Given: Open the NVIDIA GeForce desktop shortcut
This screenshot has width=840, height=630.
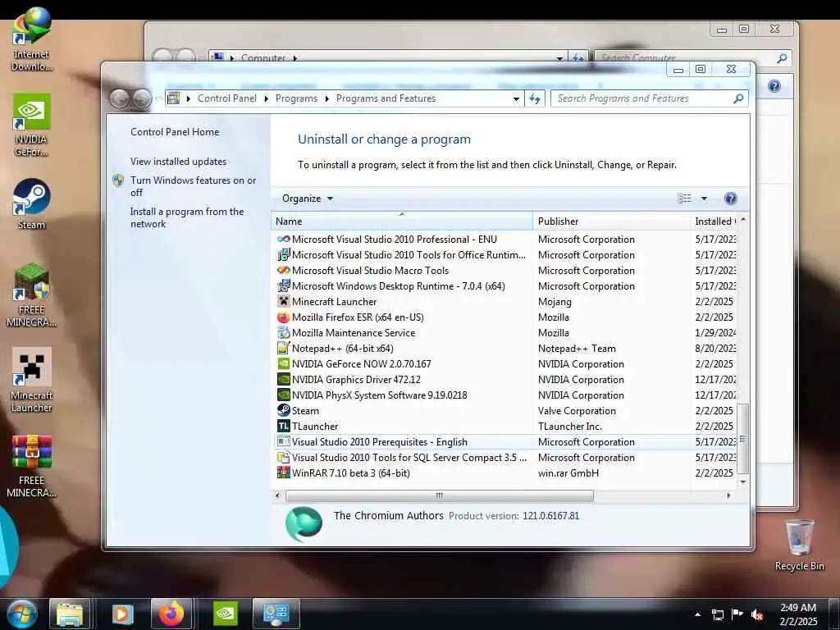Looking at the screenshot, I should [x=32, y=125].
